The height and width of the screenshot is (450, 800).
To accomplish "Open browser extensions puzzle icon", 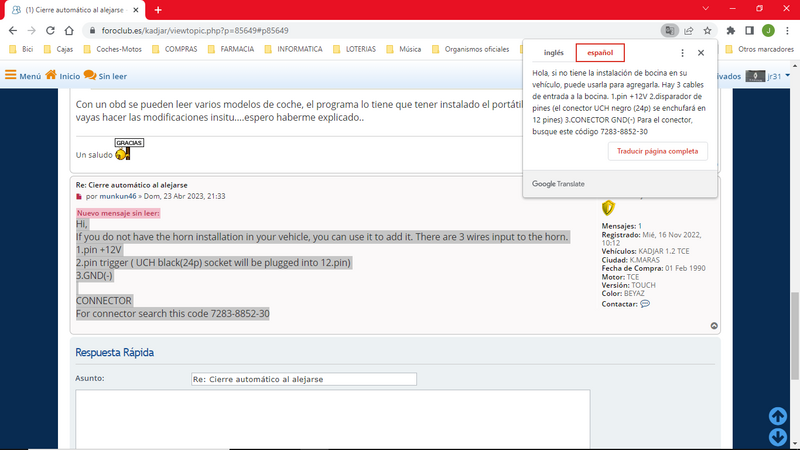I will (731, 31).
